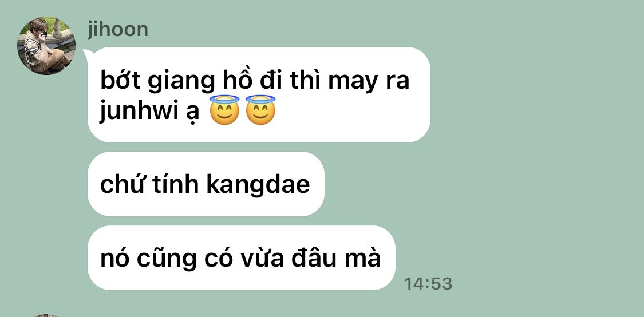Select the message starting with bớt giang hồ
The width and height of the screenshot is (644, 317).
259,95
